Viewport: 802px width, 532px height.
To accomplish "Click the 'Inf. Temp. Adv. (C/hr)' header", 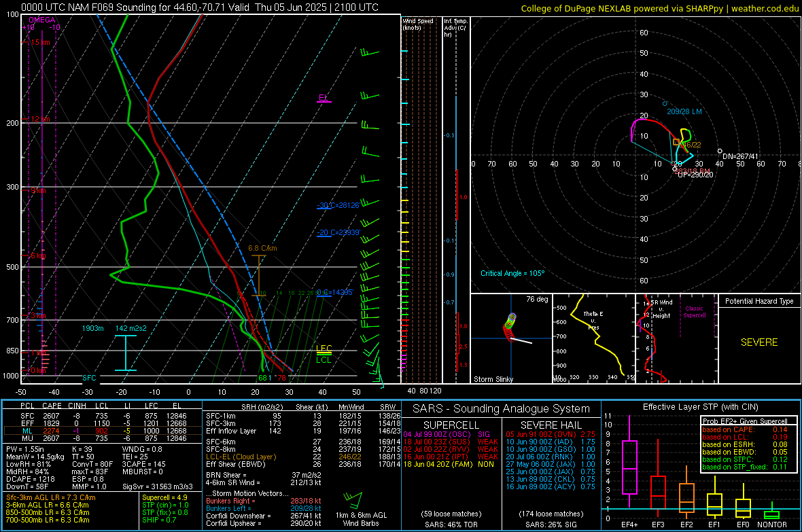I will pyautogui.click(x=456, y=28).
